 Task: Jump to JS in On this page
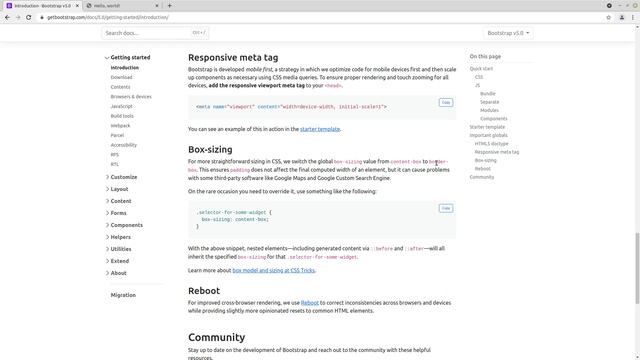coord(478,85)
